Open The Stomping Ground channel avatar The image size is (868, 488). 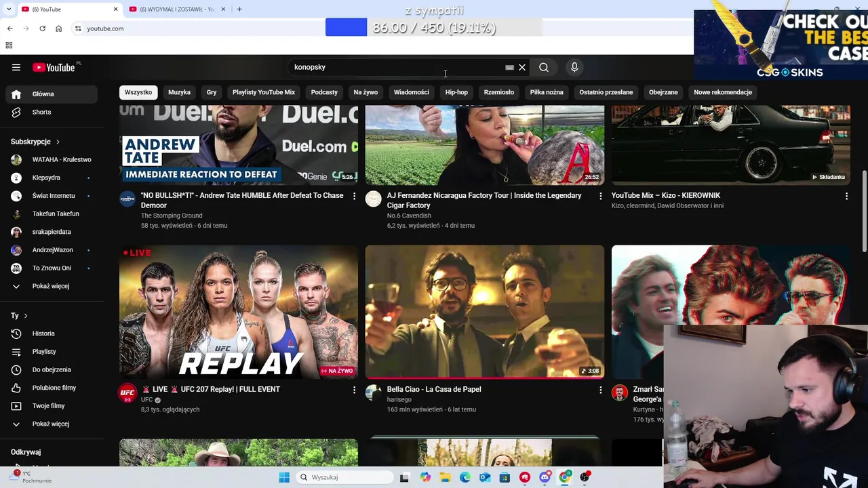click(127, 199)
